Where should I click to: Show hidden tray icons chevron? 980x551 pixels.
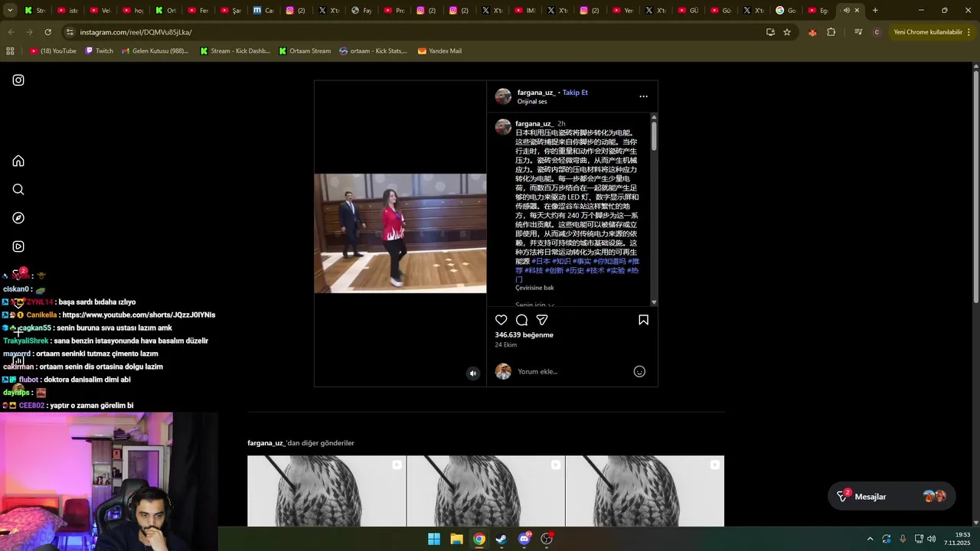(x=870, y=539)
